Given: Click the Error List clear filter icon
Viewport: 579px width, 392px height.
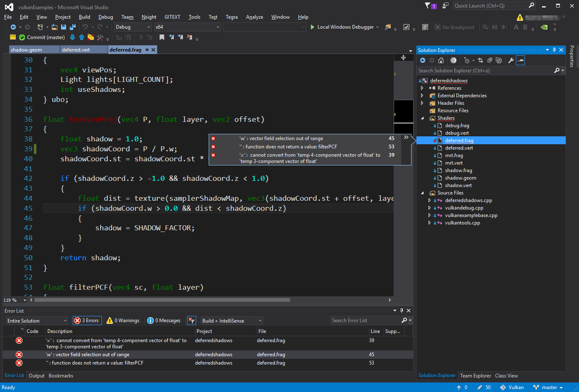Looking at the screenshot, I should tap(191, 321).
